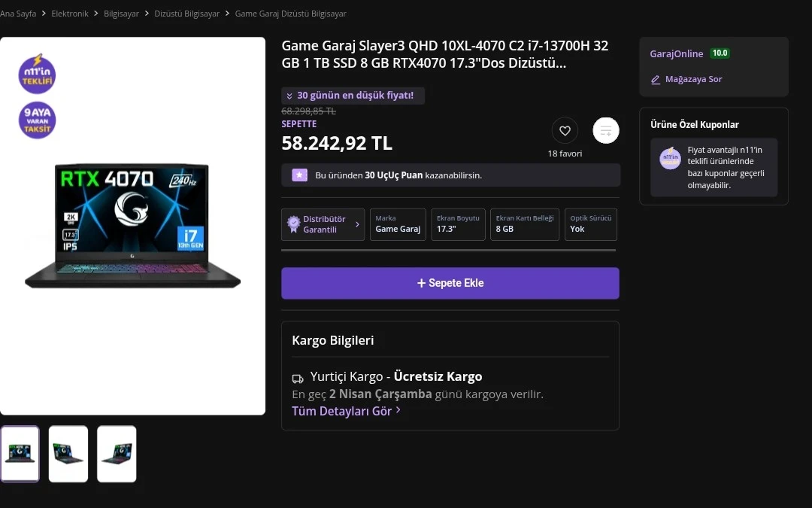Select the second product thumbnail
This screenshot has width=812, height=508.
click(x=68, y=454)
